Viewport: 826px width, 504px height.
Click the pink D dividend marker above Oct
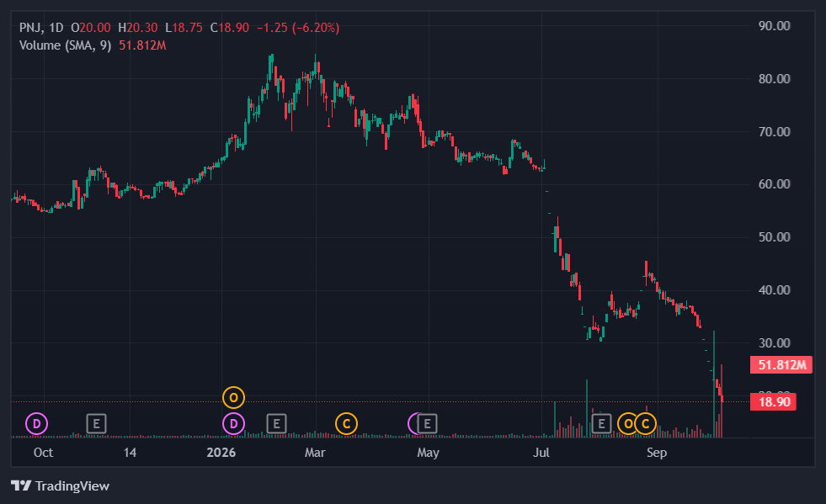(37, 423)
